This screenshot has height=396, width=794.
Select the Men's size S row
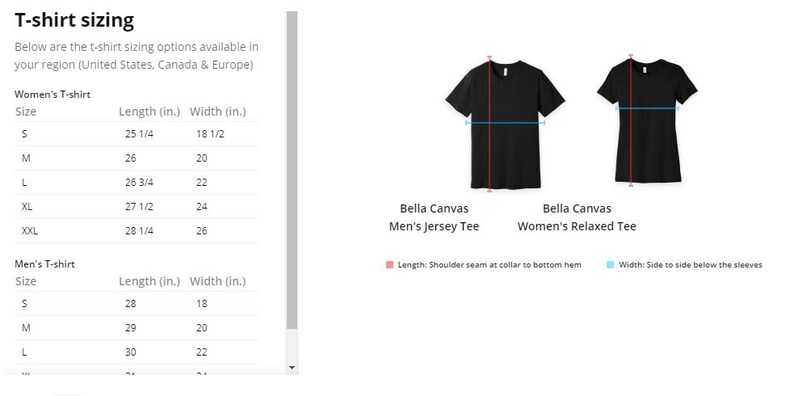coord(136,304)
